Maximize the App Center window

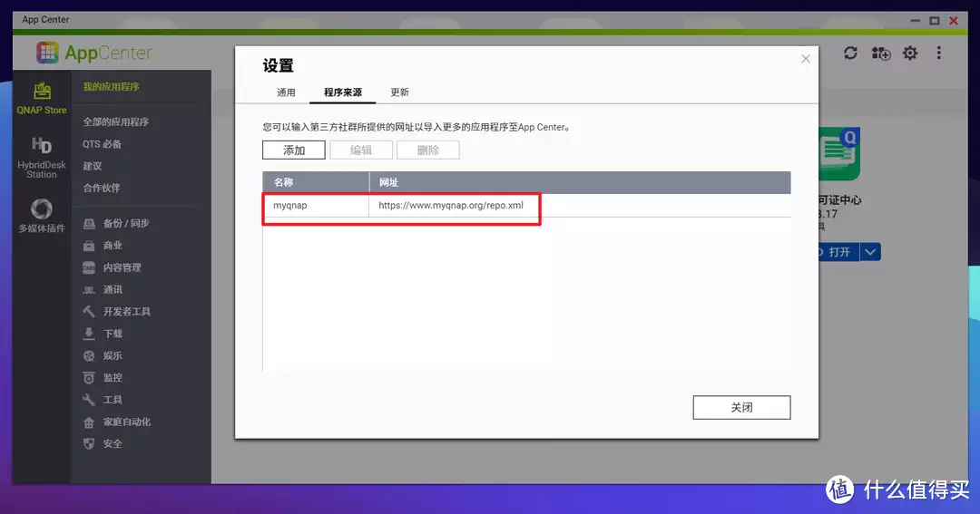(935, 21)
